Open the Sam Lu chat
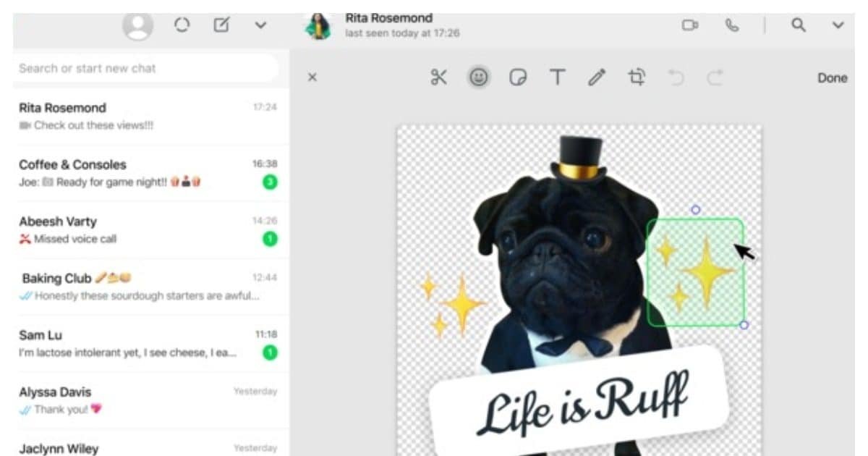The height and width of the screenshot is (456, 868). pyautogui.click(x=151, y=344)
